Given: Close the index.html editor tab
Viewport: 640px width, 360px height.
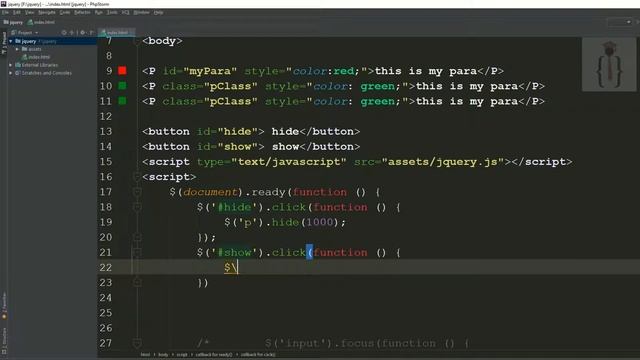Looking at the screenshot, I should point(131,33).
